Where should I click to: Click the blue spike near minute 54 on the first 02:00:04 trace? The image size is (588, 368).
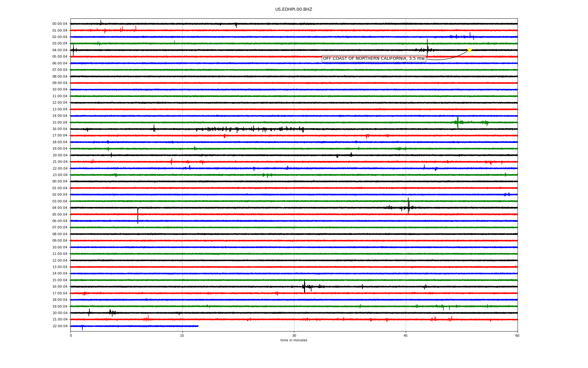pos(470,35)
